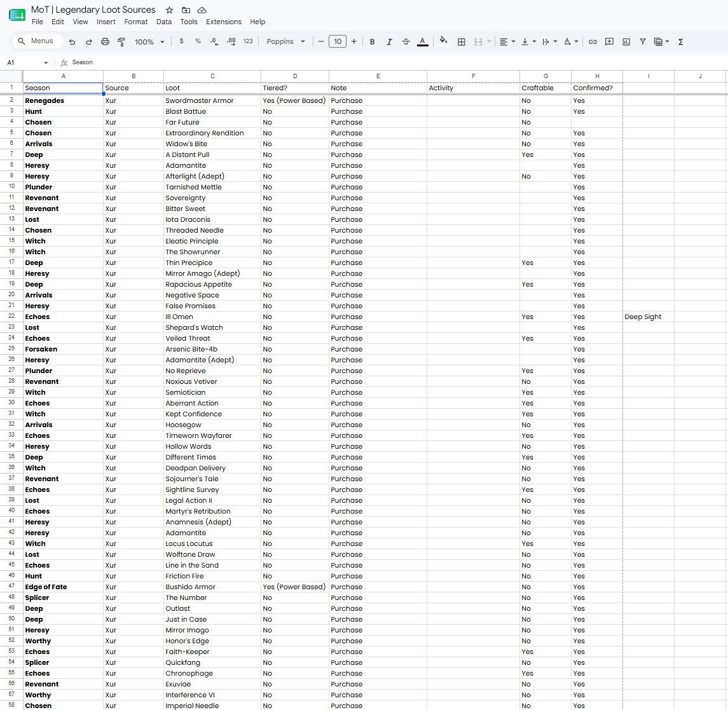The image size is (728, 710).
Task: Open Google Sheets home icon
Action: (17, 15)
